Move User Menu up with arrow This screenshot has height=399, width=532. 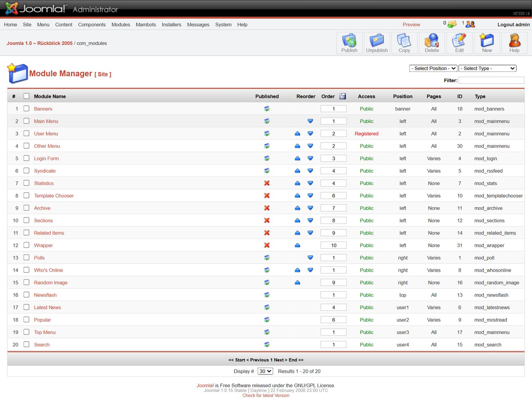pos(298,133)
